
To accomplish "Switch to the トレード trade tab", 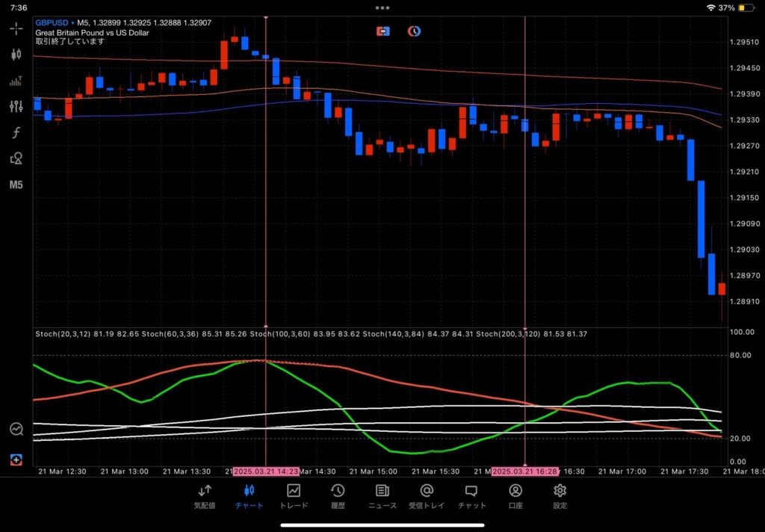I will click(x=294, y=497).
